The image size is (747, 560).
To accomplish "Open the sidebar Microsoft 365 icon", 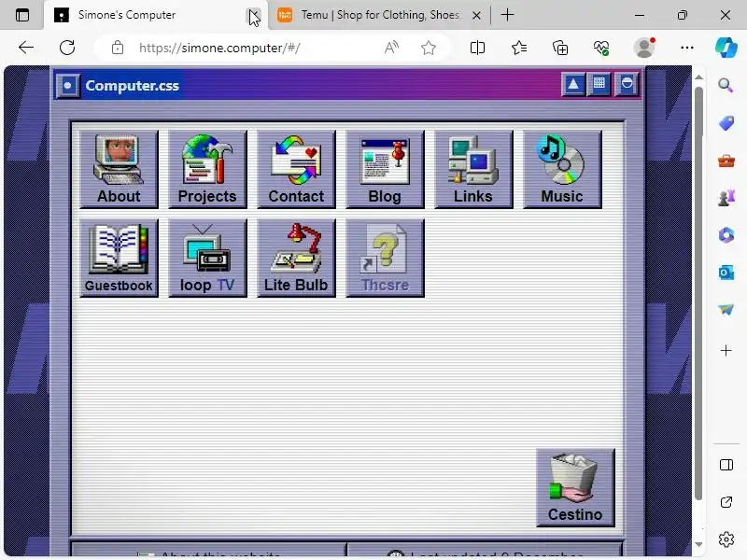I will (x=726, y=235).
